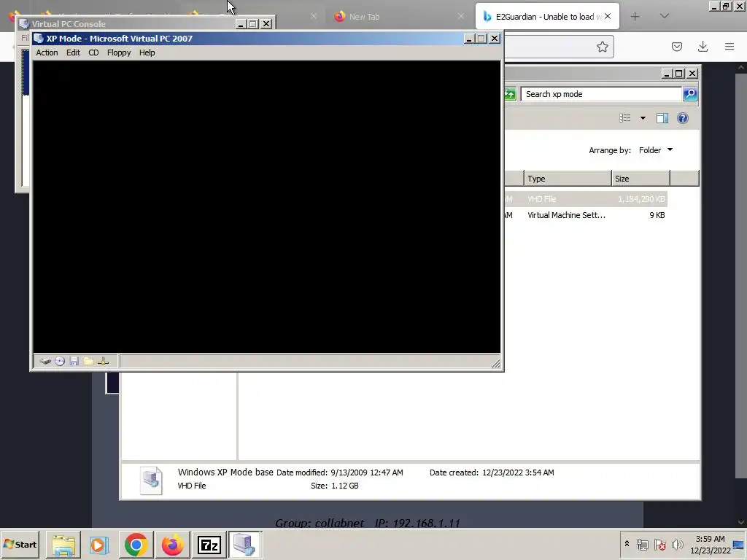Click the Save to Pocket icon in Firefox
747x560 pixels.
676,47
